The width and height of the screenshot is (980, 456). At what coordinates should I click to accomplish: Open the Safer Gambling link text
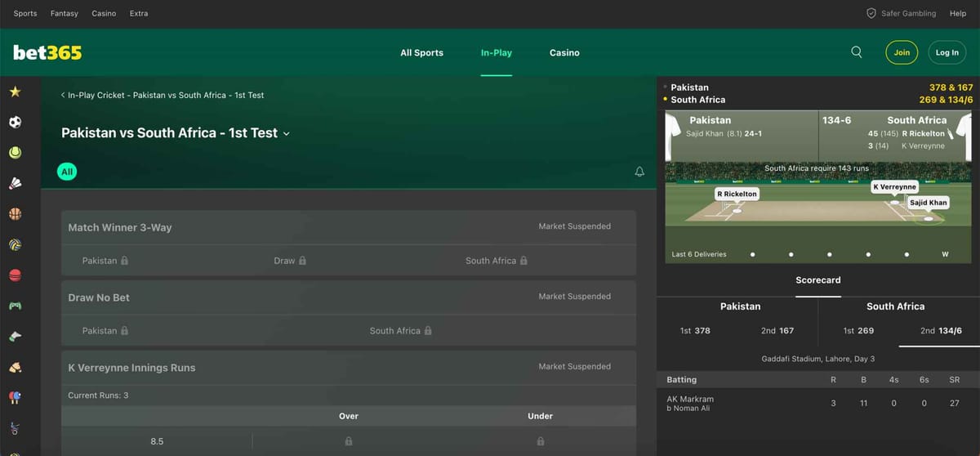[x=908, y=13]
